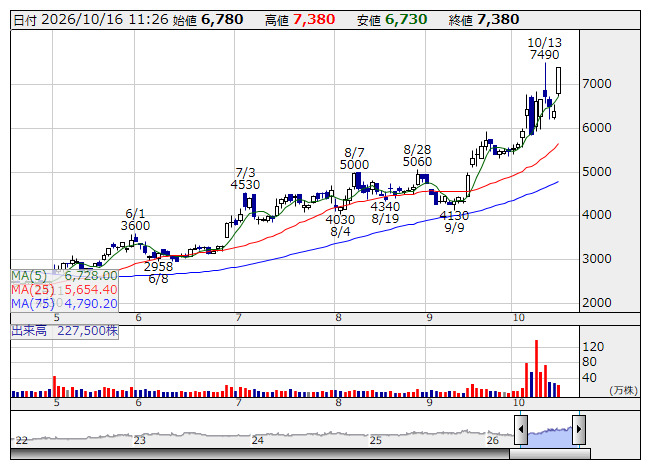The image size is (653, 470).
Task: Click the latest tall white candlestick
Action: click(558, 80)
